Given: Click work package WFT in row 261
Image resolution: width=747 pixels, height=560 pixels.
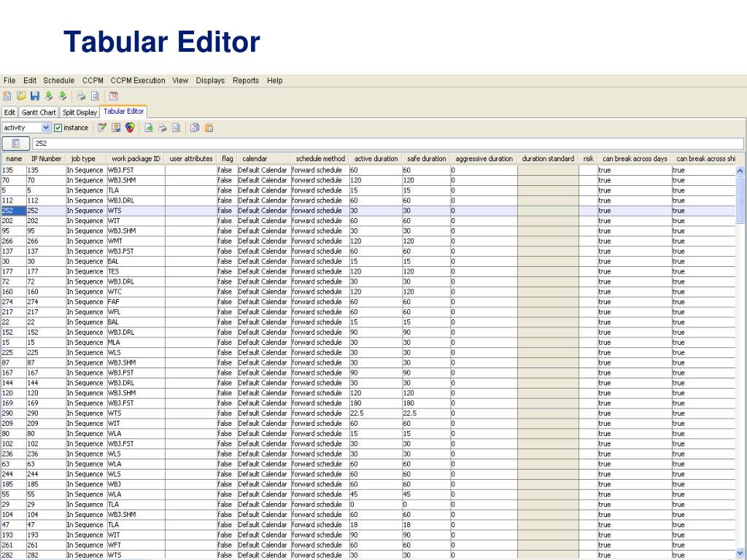Looking at the screenshot, I should [x=136, y=545].
